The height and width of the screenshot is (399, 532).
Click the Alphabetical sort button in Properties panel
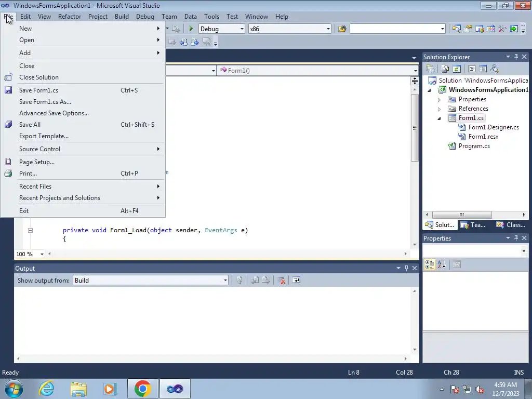(x=442, y=264)
